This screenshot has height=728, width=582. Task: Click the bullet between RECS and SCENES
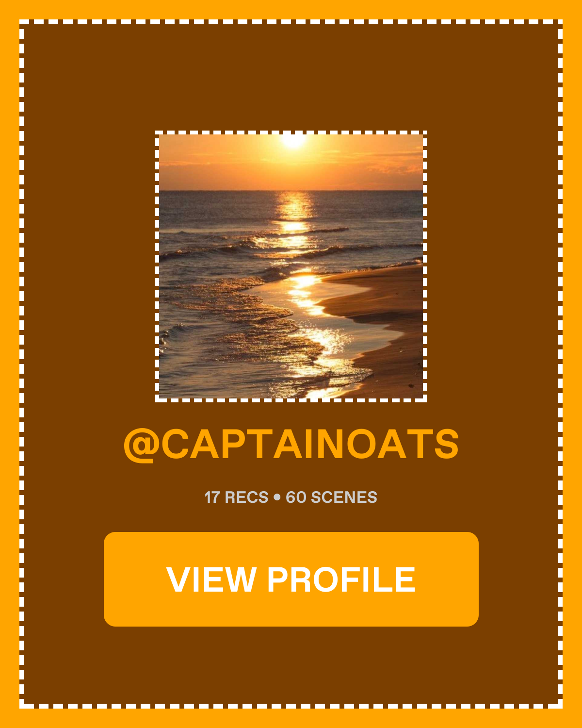[277, 497]
